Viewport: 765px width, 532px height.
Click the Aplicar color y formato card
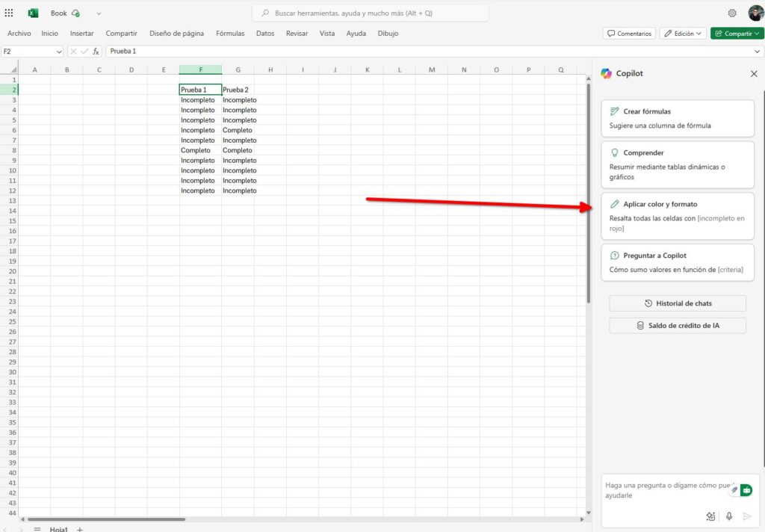[x=678, y=216]
